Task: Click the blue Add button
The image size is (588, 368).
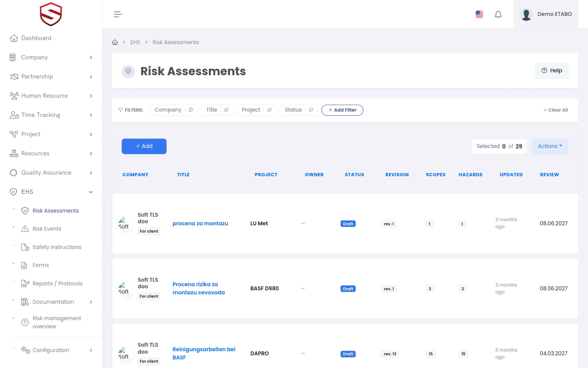Action: click(144, 146)
